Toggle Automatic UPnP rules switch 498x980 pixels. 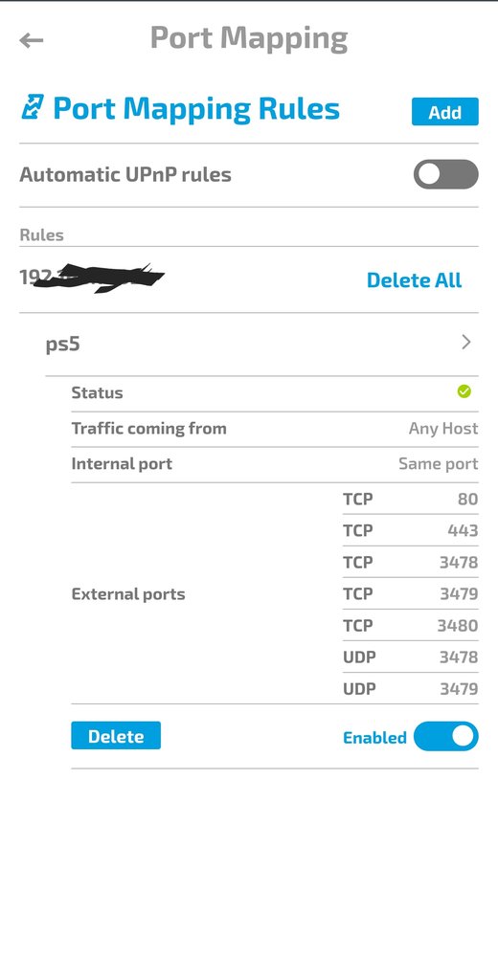point(445,174)
